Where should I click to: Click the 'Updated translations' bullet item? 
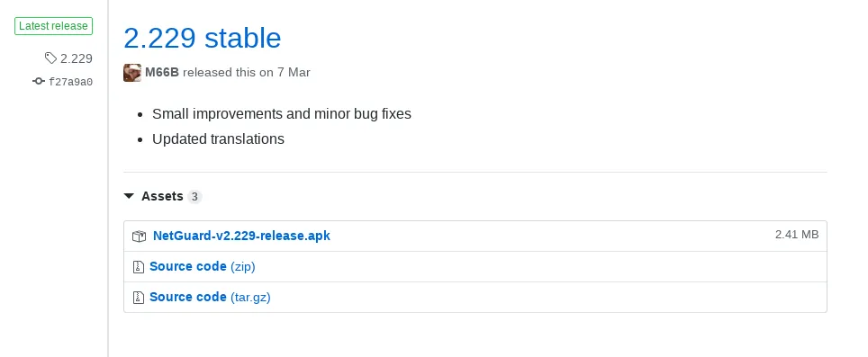(x=218, y=139)
